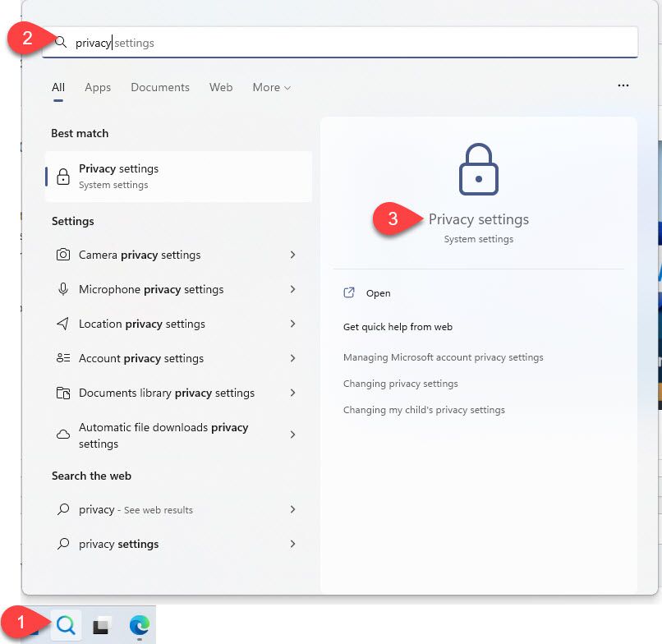Select 'Documents library privacy settings' result text

167,393
